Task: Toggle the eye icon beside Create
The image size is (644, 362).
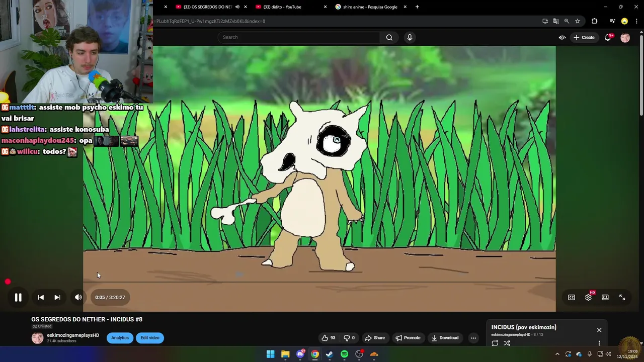Action: click(x=562, y=37)
